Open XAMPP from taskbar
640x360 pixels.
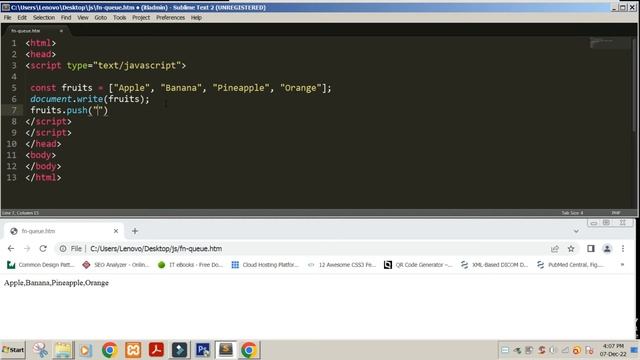[x=133, y=350]
